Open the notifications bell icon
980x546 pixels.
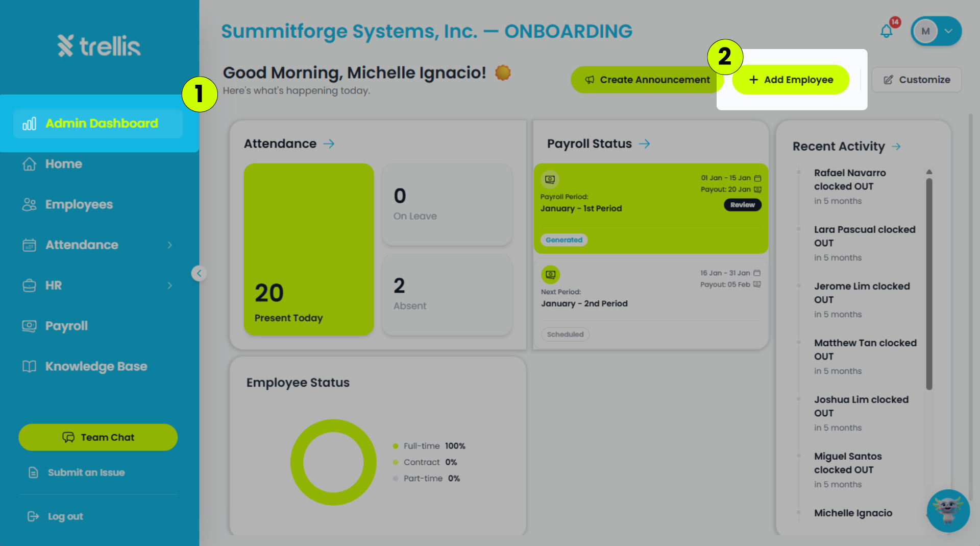887,31
